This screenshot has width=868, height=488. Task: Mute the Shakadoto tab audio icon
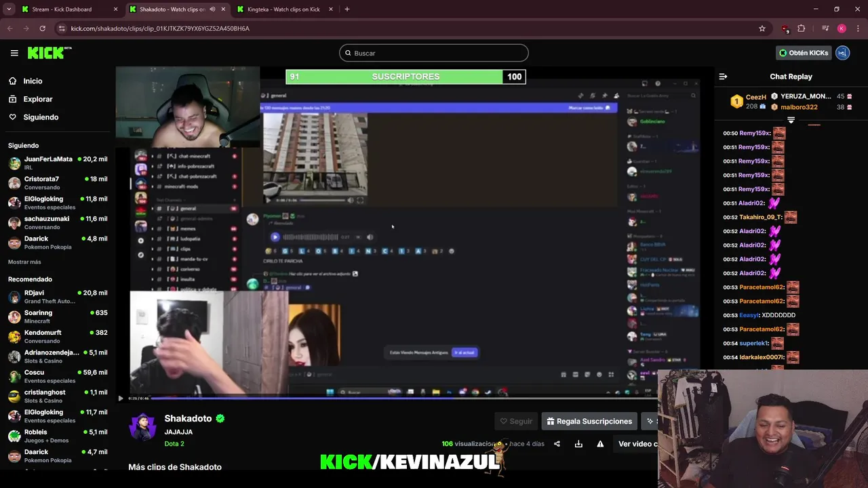212,9
